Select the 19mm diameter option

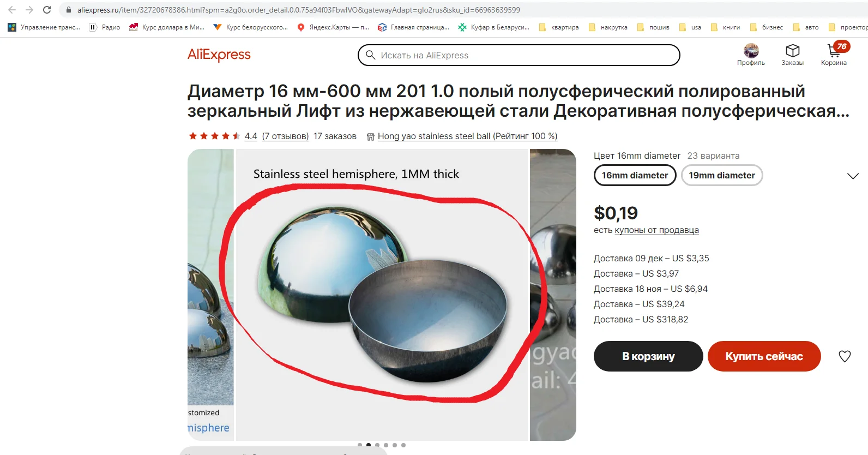tap(722, 175)
